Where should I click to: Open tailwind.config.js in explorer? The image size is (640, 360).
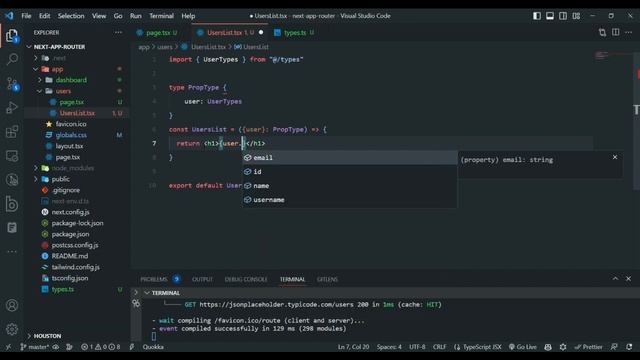(x=77, y=267)
